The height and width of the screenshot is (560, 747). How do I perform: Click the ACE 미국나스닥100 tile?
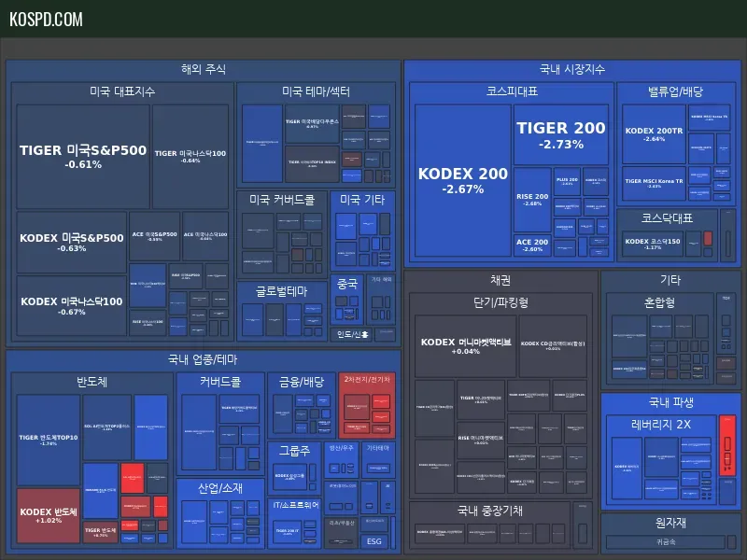click(205, 236)
